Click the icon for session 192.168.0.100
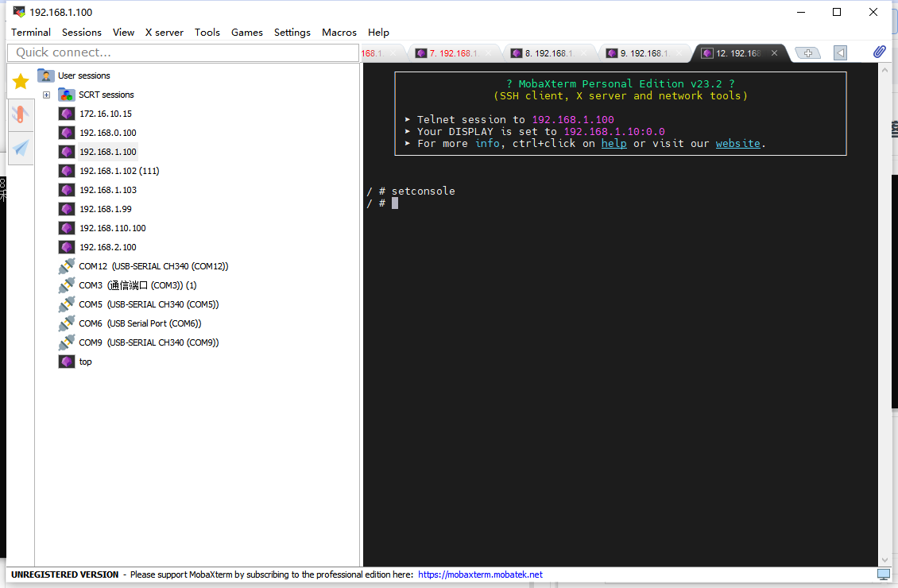This screenshot has height=588, width=898. coord(67,133)
